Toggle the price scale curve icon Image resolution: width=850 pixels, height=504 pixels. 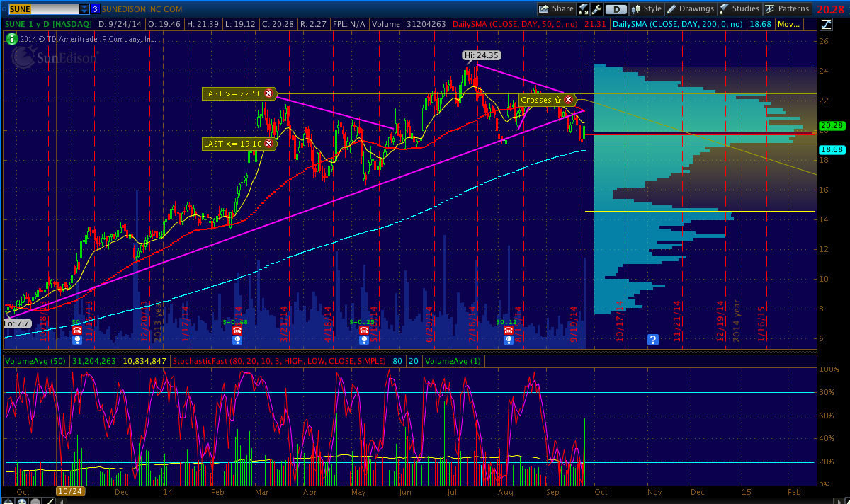pyautogui.click(x=825, y=24)
